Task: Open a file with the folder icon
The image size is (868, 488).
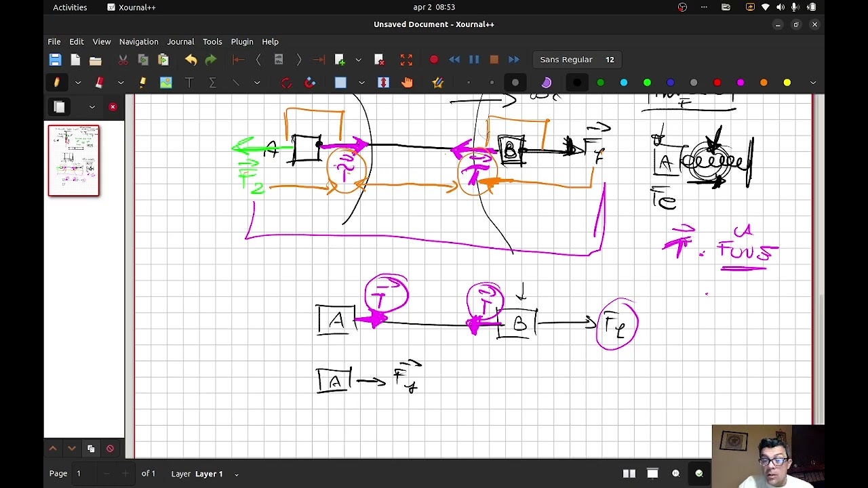Action: 96,60
